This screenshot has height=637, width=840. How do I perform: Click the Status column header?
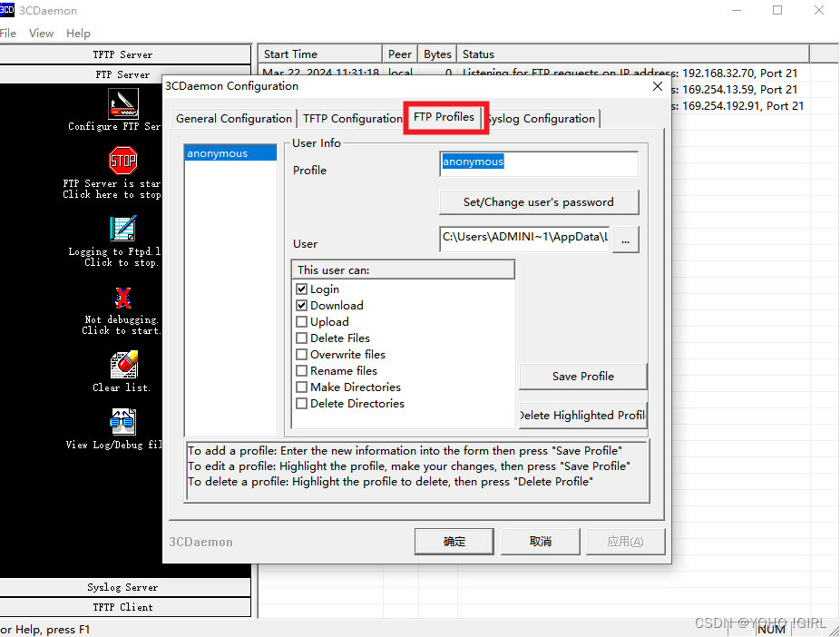click(x=632, y=54)
